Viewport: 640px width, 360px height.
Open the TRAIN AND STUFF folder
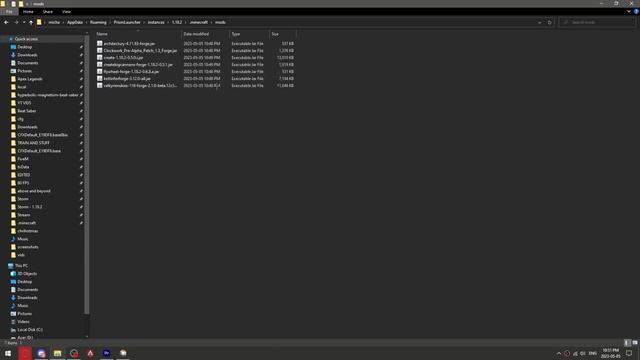[x=33, y=143]
